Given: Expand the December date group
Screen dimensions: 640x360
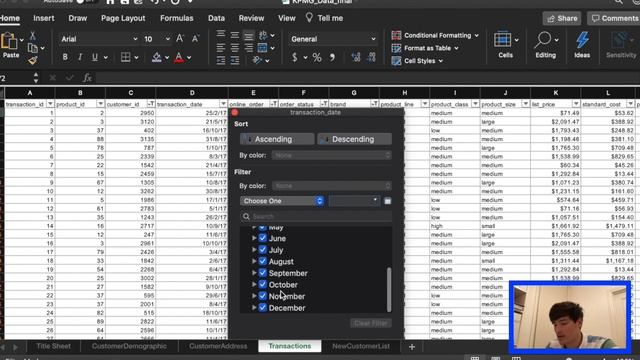Looking at the screenshot, I should click(254, 308).
